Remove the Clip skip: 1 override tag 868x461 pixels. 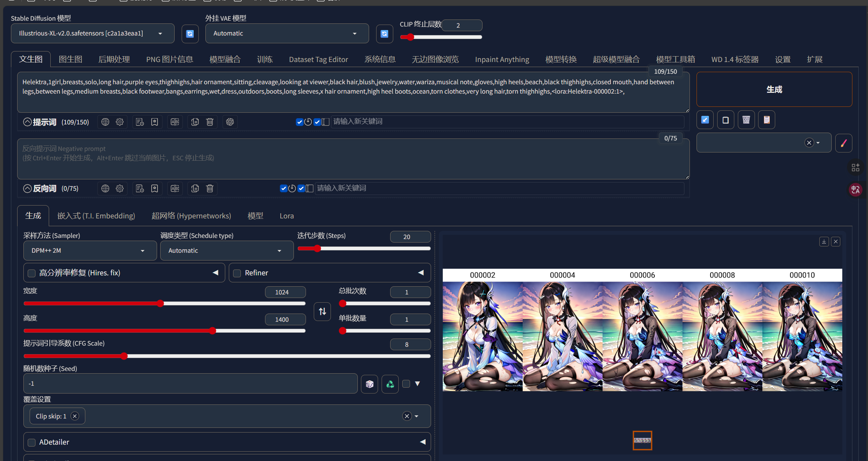point(75,416)
